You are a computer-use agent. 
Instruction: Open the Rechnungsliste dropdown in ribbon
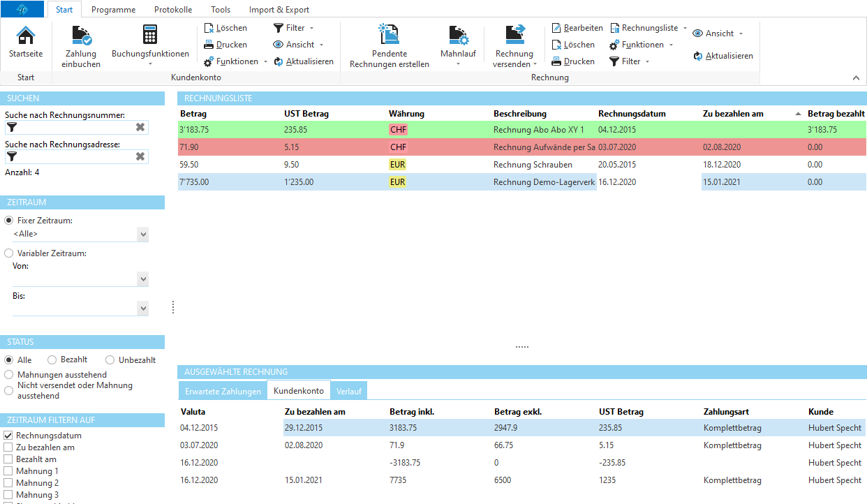pyautogui.click(x=649, y=28)
